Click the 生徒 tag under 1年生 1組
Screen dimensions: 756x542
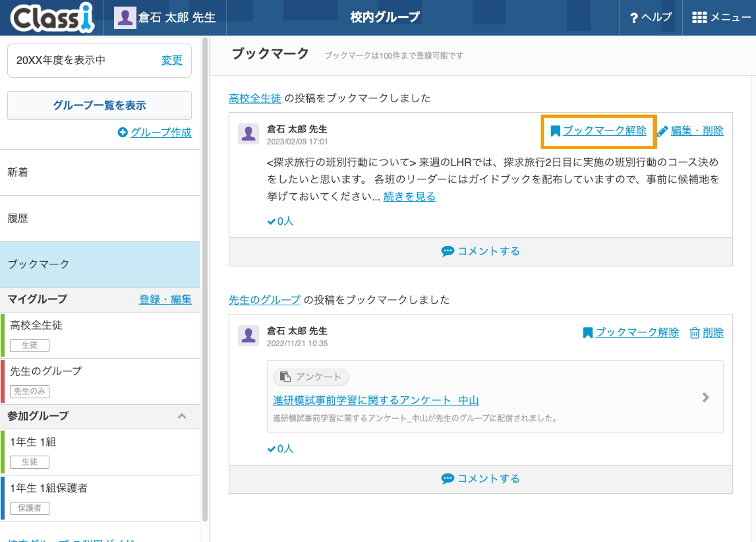coord(30,462)
